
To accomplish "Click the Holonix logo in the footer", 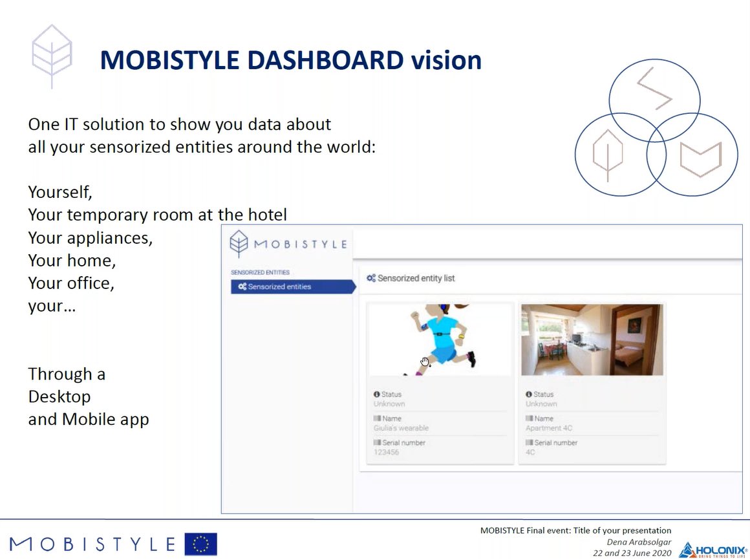I will (713, 550).
